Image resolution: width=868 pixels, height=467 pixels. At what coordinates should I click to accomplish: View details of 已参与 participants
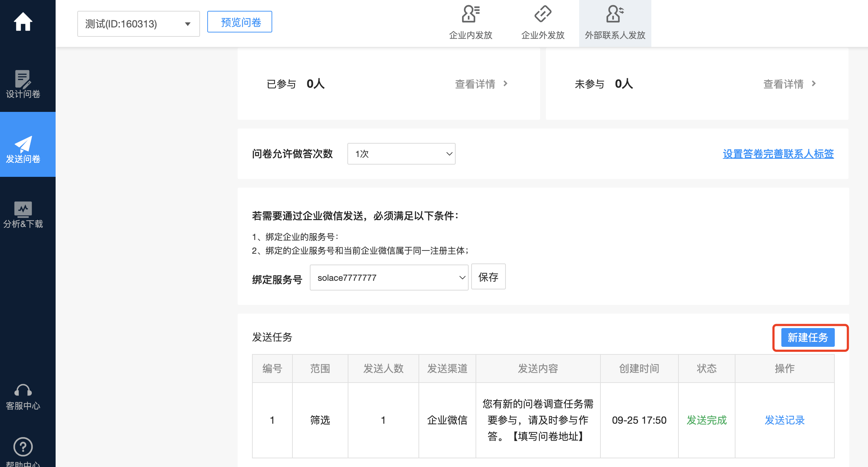pos(475,84)
